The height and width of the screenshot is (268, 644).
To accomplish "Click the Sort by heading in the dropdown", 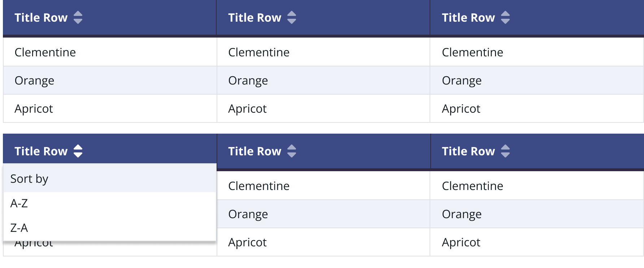I will [x=29, y=179].
